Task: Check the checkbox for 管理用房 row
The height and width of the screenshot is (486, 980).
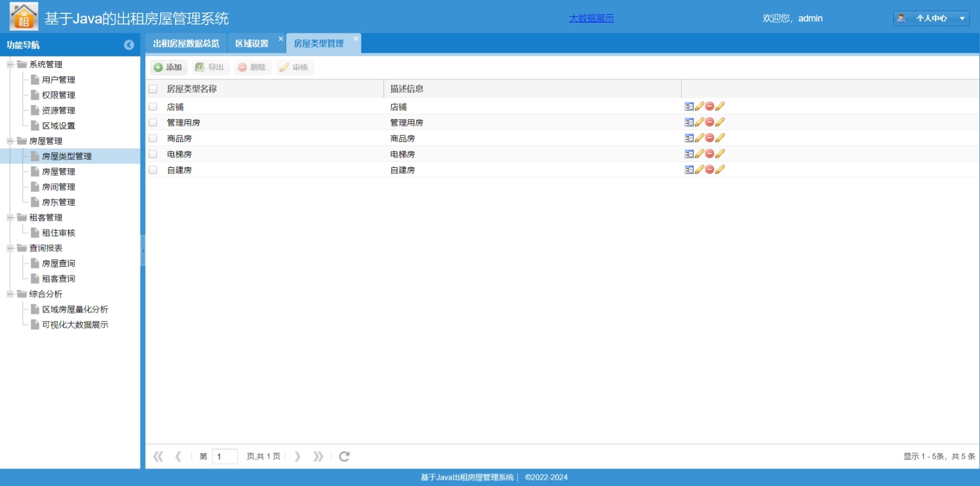Action: (x=153, y=122)
